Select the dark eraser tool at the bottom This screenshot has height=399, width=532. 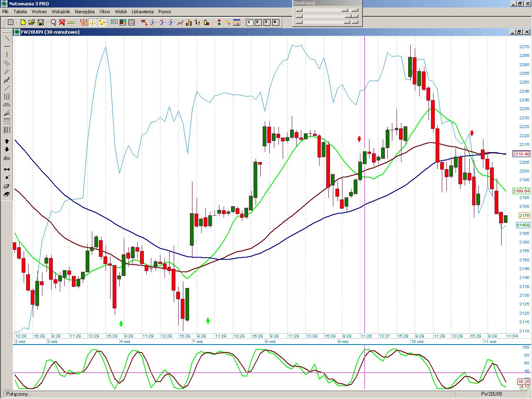coord(7,194)
